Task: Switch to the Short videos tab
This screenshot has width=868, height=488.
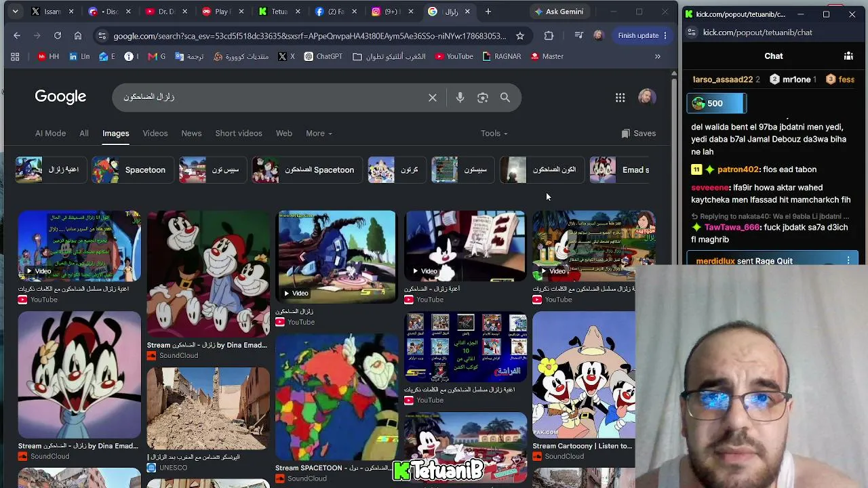Action: click(239, 134)
